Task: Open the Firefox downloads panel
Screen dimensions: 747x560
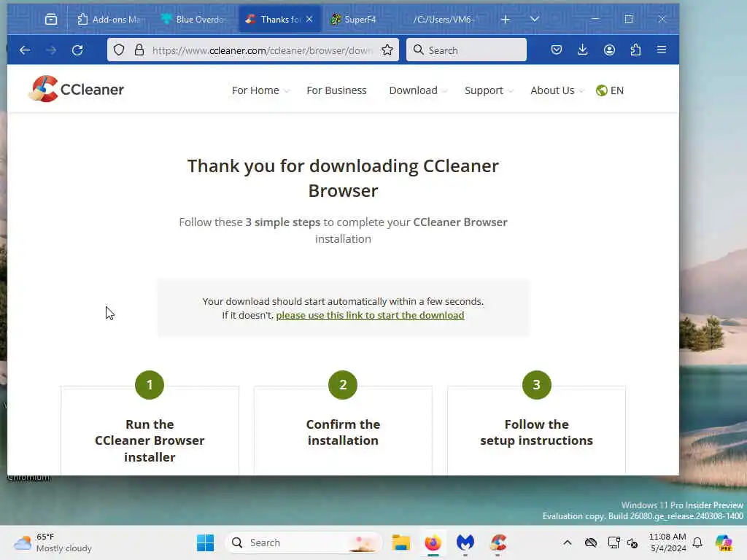Action: pos(583,50)
